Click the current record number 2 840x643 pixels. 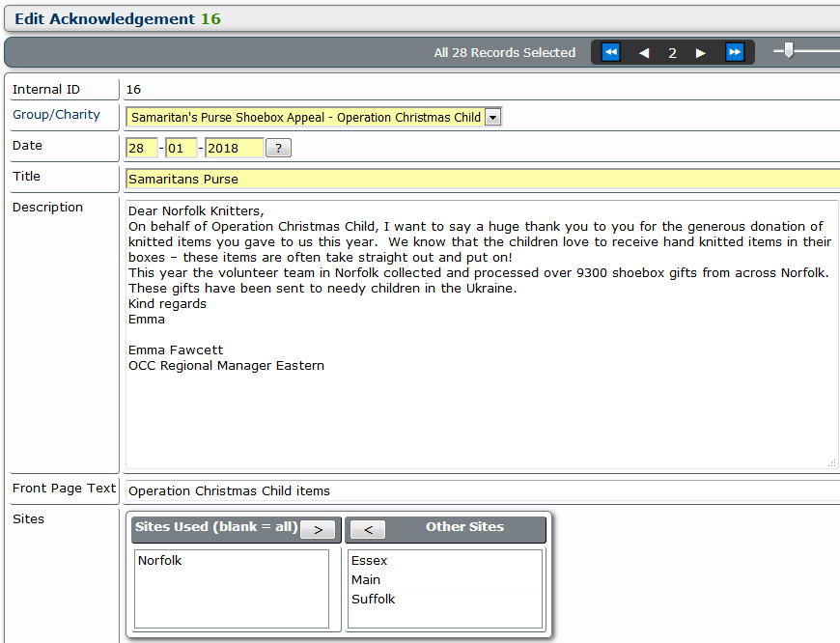tap(672, 53)
